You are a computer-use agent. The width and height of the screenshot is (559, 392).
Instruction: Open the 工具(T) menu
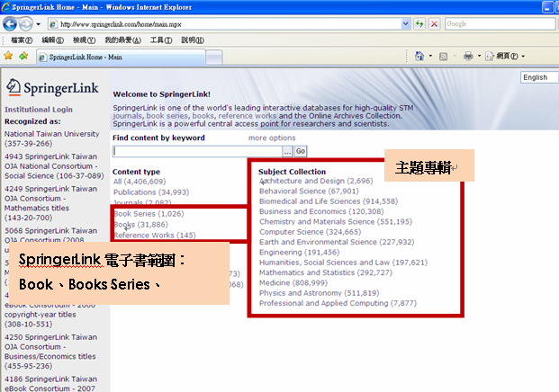pos(161,40)
